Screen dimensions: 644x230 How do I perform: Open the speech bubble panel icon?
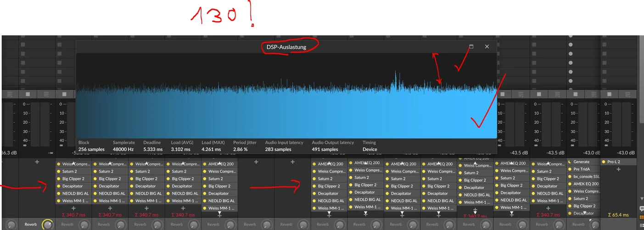[x=641, y=209]
